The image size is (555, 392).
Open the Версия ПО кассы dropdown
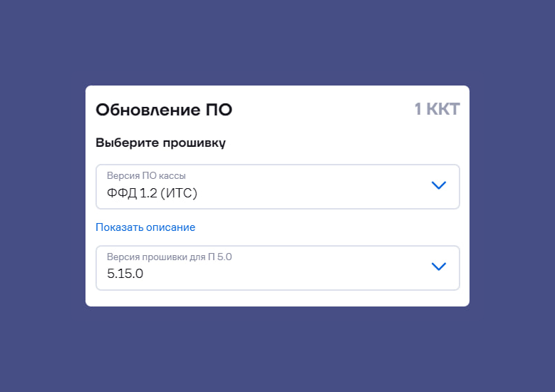coord(277,187)
